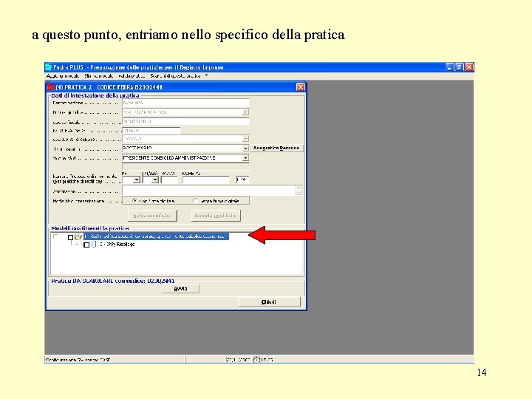Open the Valida pratica menu

[x=132, y=76]
